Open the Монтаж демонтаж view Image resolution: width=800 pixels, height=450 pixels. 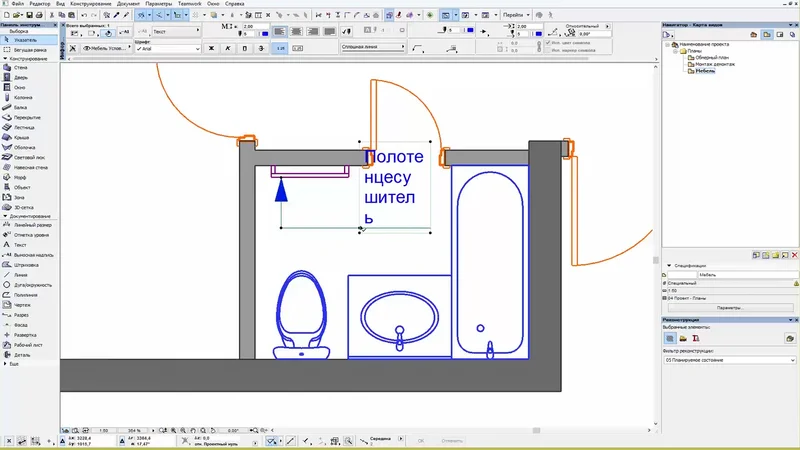click(715, 64)
